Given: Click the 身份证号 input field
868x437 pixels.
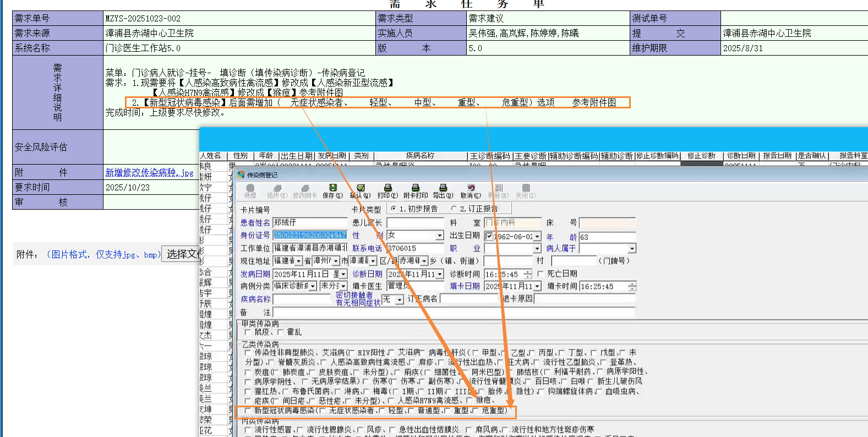Looking at the screenshot, I should point(310,235).
